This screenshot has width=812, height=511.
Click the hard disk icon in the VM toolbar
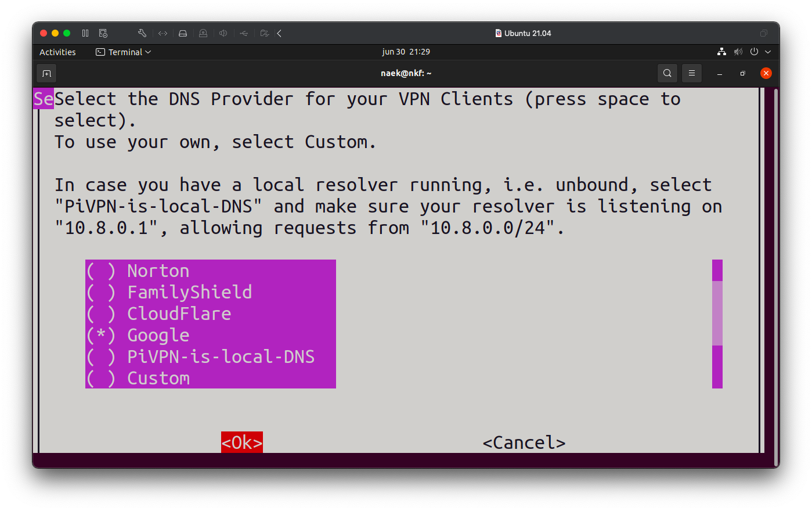(x=183, y=33)
